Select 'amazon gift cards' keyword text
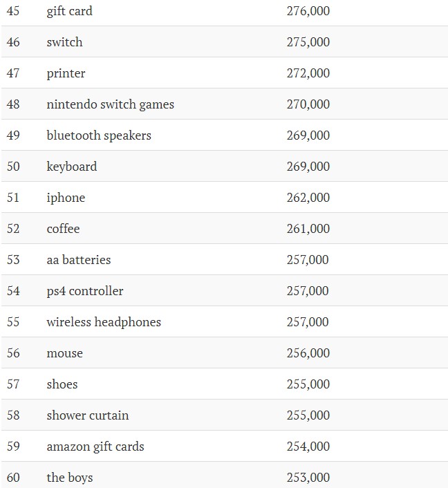 tap(95, 447)
